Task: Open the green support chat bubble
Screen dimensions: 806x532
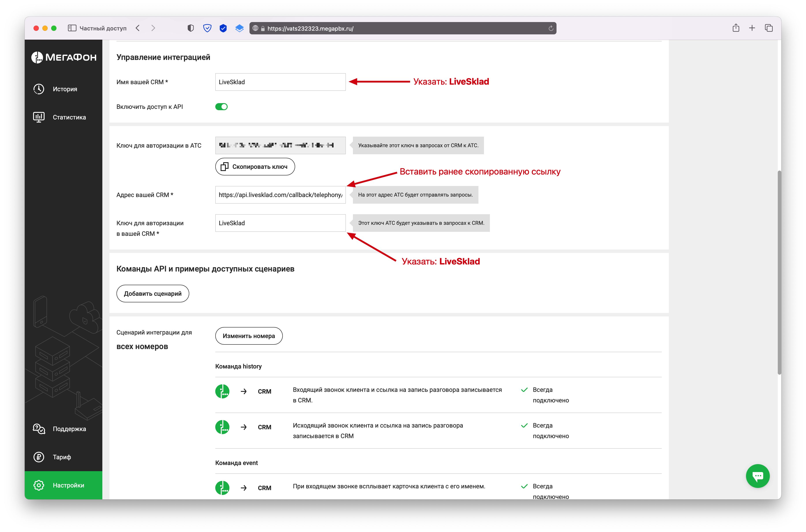Action: 758,476
